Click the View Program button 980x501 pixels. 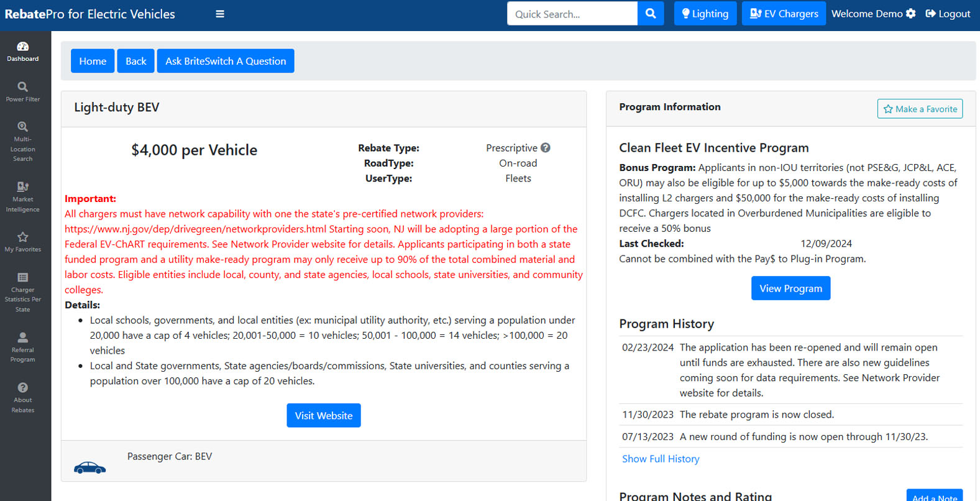[790, 288]
